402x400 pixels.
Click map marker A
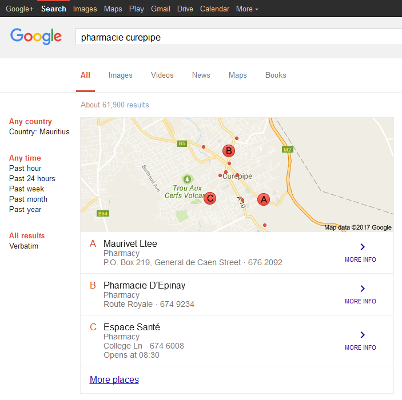pyautogui.click(x=264, y=200)
